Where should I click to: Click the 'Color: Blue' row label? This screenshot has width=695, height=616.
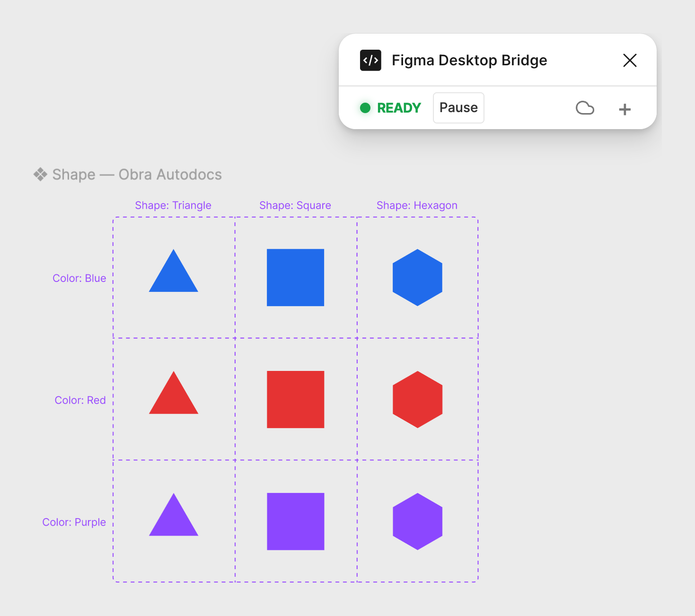[79, 278]
